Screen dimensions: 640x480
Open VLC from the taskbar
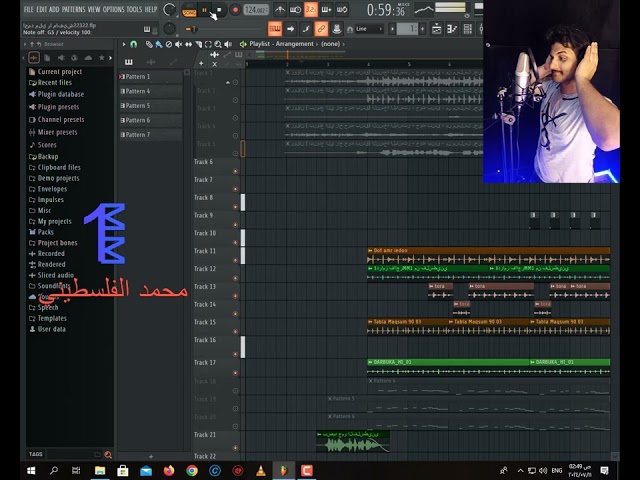(261, 471)
